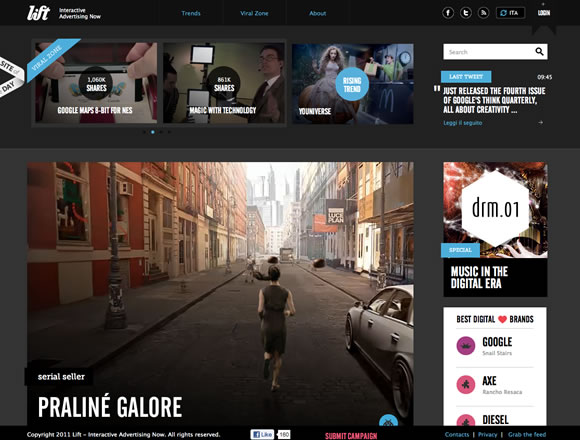Go to the Trends menu item
Viewport: 580px width, 440px height.
pyautogui.click(x=191, y=13)
